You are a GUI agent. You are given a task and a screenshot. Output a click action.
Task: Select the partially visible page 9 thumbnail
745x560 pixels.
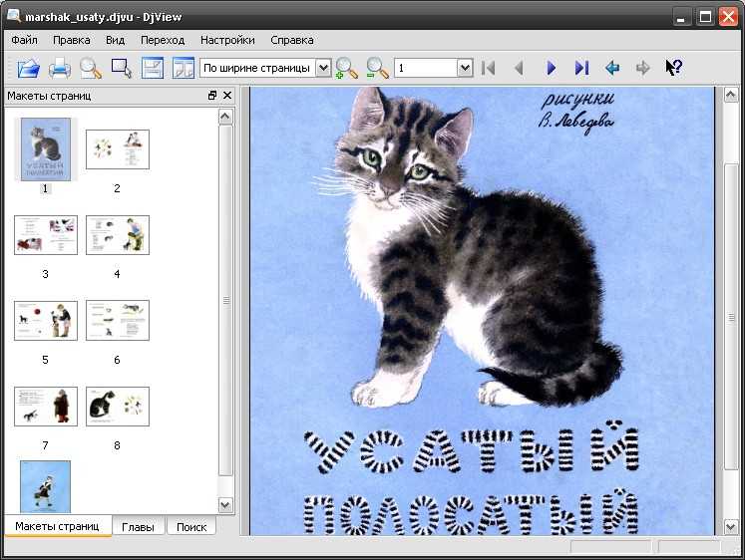(46, 486)
